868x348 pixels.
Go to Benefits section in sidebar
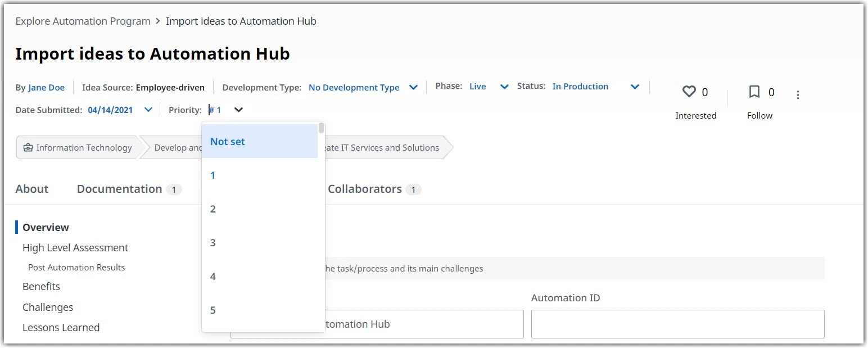point(41,287)
